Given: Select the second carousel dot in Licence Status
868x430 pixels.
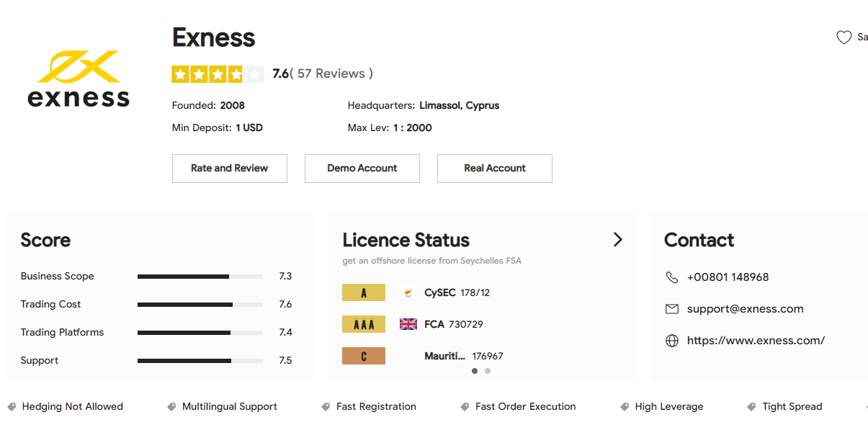Looking at the screenshot, I should pos(488,371).
